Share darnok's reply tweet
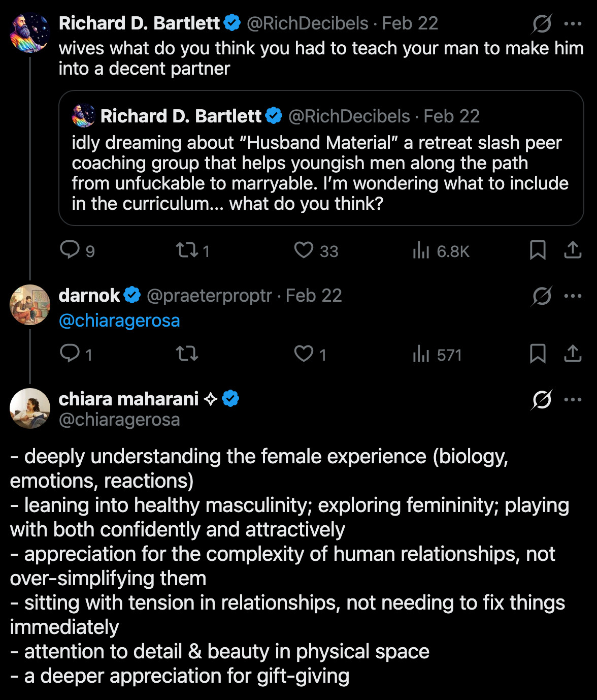Screen dimensions: 597x700 573,353
